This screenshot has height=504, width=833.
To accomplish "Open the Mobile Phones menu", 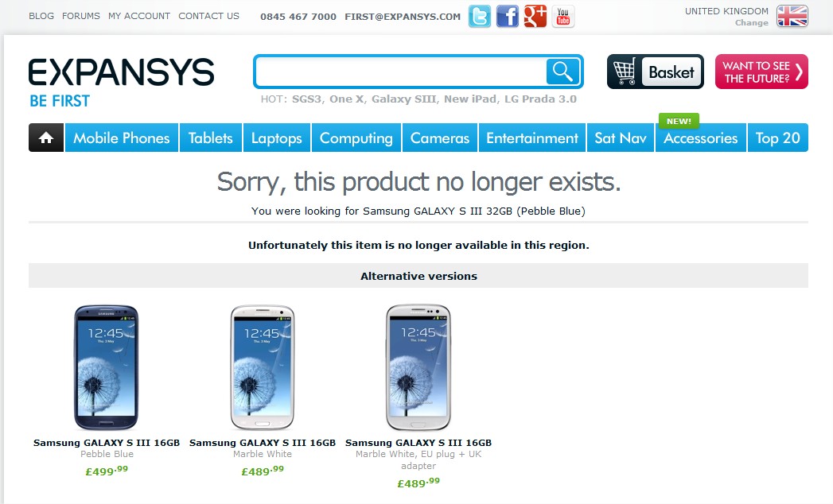I will click(x=121, y=138).
